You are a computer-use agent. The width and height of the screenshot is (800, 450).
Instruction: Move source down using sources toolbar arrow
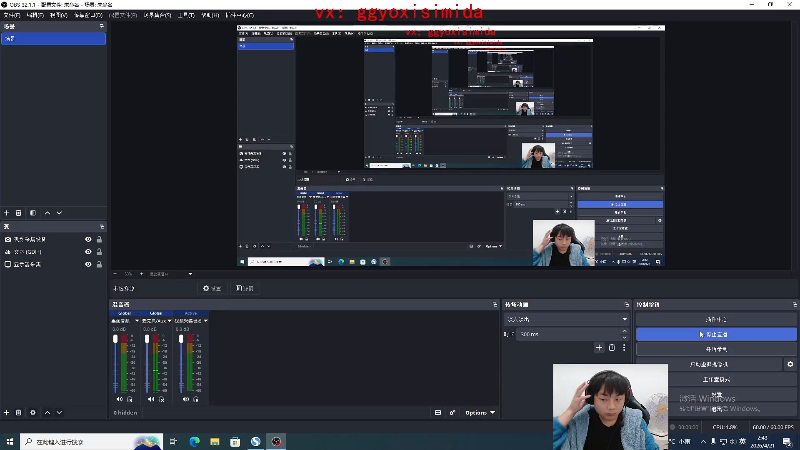point(59,412)
